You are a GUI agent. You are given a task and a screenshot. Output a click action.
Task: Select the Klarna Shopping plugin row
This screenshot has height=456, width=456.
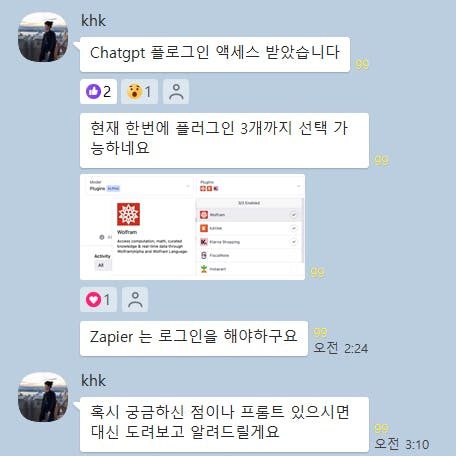248,242
